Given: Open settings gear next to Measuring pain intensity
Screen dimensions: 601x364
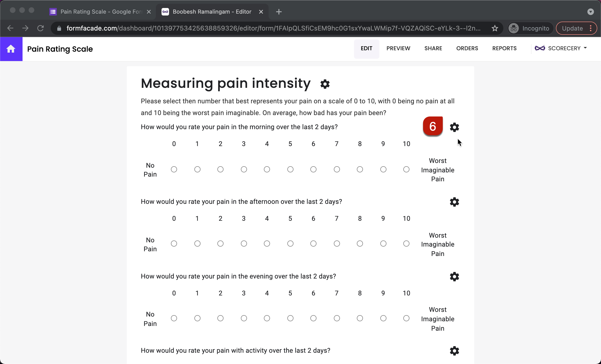Looking at the screenshot, I should pyautogui.click(x=325, y=84).
